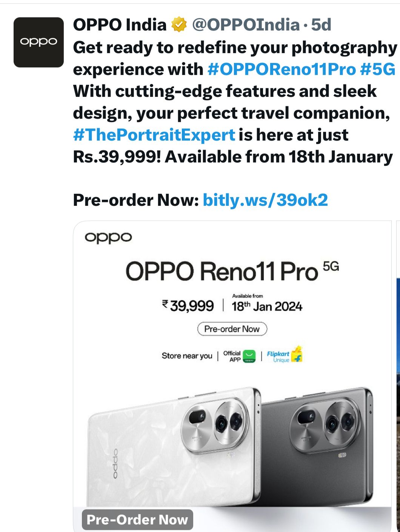
Task: Open the #OPPOReno11Pro hashtag
Action: pyautogui.click(x=282, y=69)
